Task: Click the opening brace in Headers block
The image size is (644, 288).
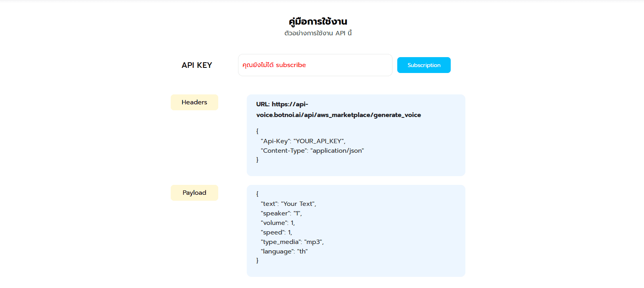Action: tap(257, 131)
